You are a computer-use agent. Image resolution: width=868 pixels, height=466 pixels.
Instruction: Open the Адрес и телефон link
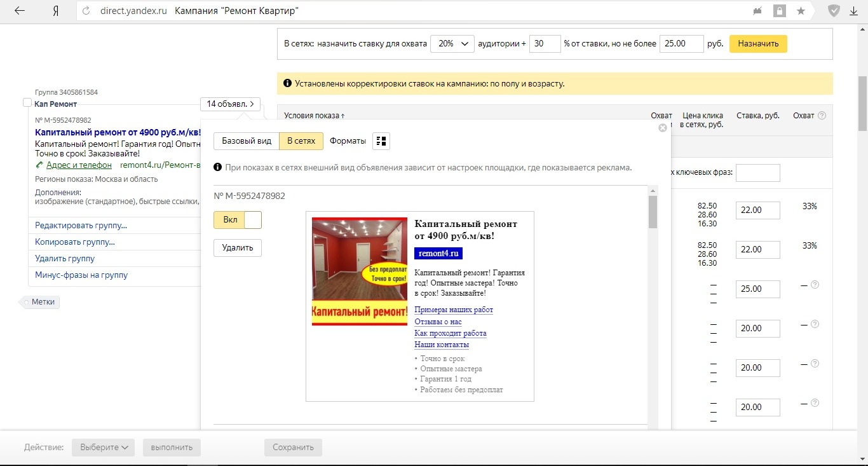coord(79,165)
